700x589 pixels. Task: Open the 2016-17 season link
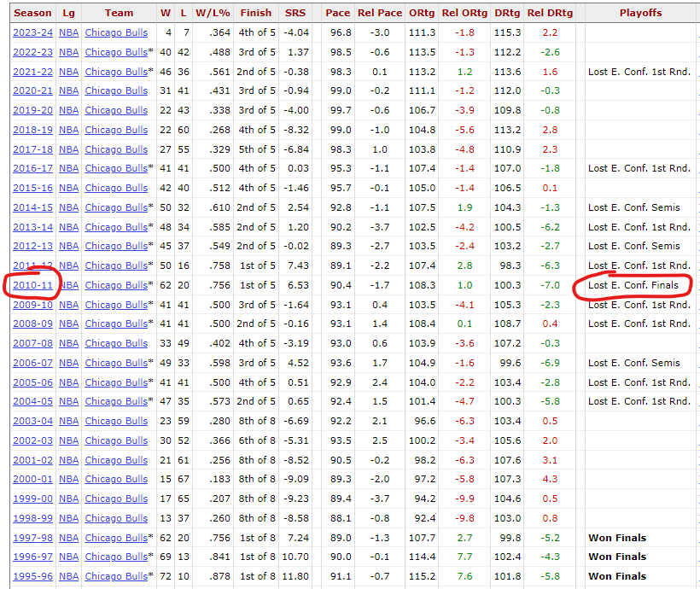32,168
